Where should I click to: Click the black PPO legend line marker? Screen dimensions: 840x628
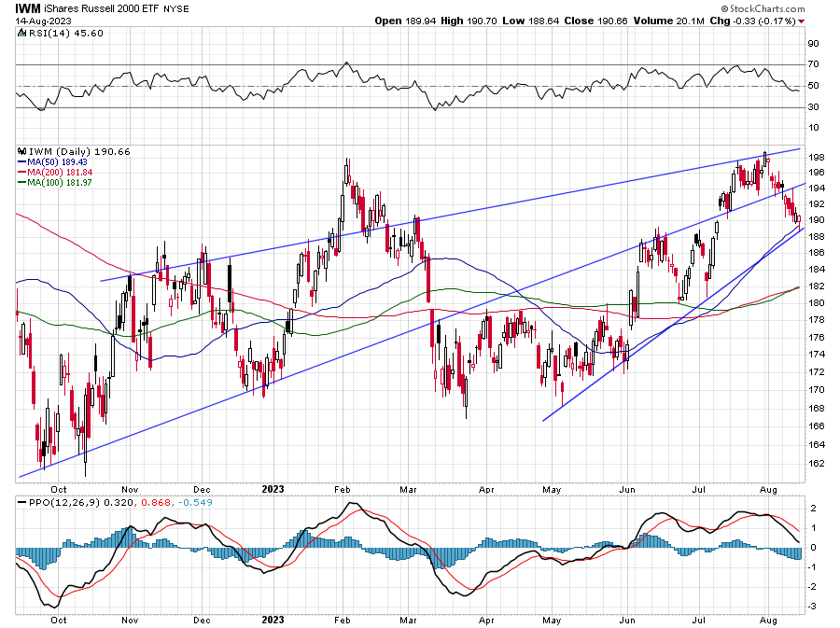click(22, 503)
